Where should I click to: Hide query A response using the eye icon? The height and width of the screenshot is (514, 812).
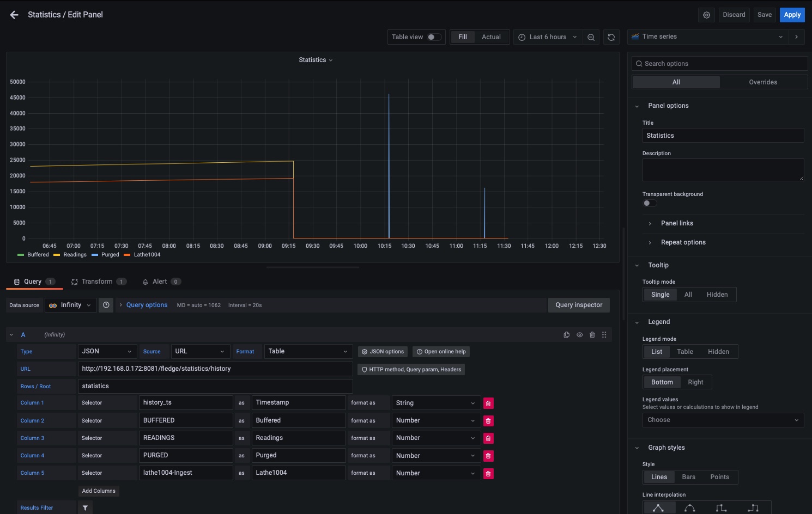[579, 334]
